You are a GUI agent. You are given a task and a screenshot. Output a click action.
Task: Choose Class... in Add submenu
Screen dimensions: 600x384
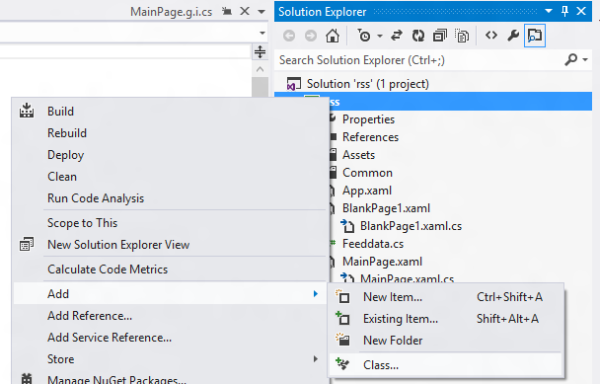click(381, 365)
